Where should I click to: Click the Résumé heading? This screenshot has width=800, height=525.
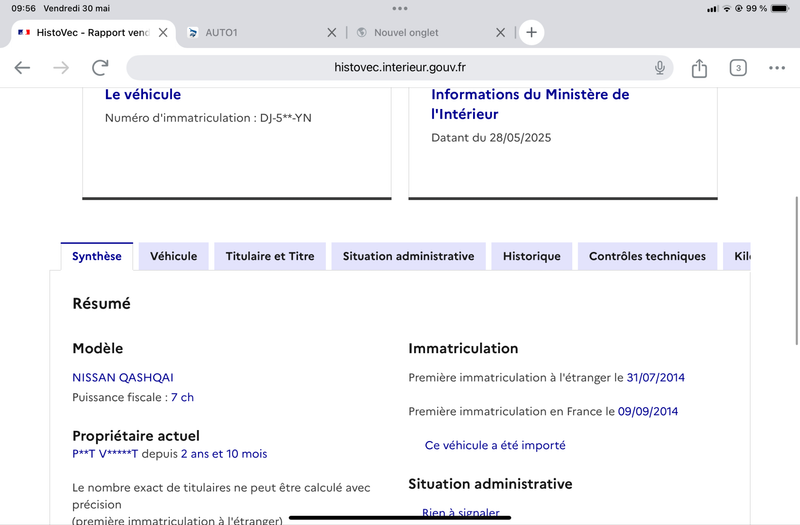tap(102, 304)
